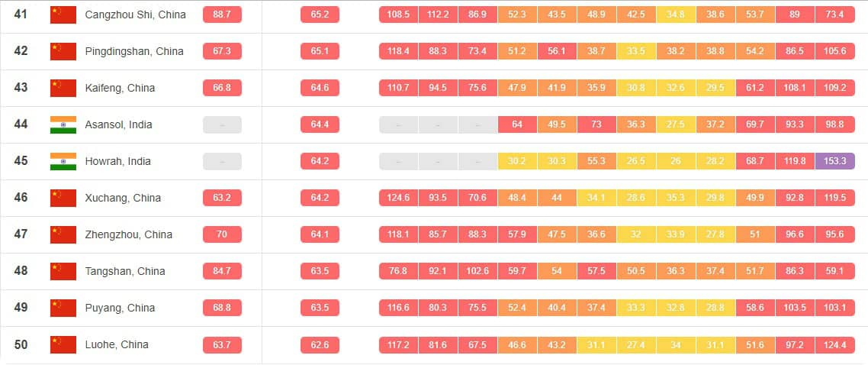Click the China flag beside Tangshan

63,271
